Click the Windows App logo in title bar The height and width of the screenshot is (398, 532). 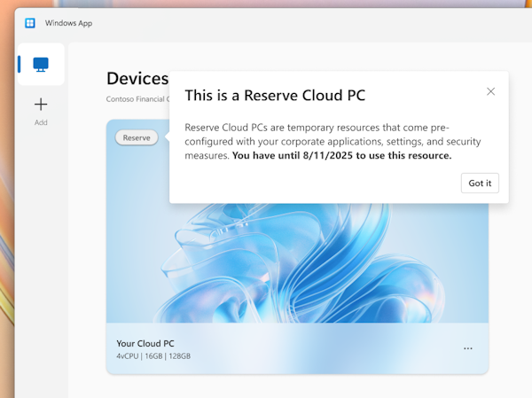tap(30, 23)
